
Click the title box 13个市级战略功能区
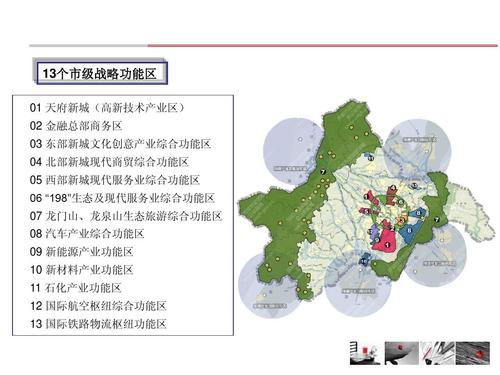click(x=101, y=73)
